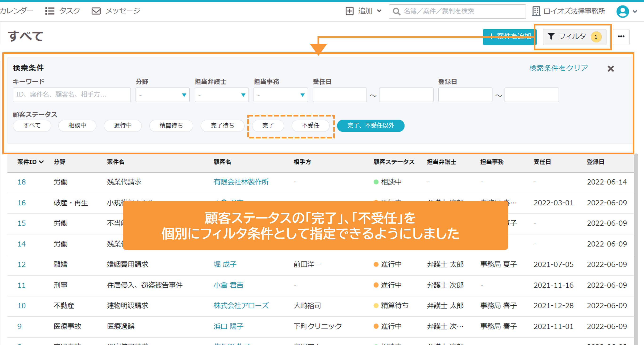The image size is (644, 345).
Task: Open case ID 12
Action: click(21, 264)
